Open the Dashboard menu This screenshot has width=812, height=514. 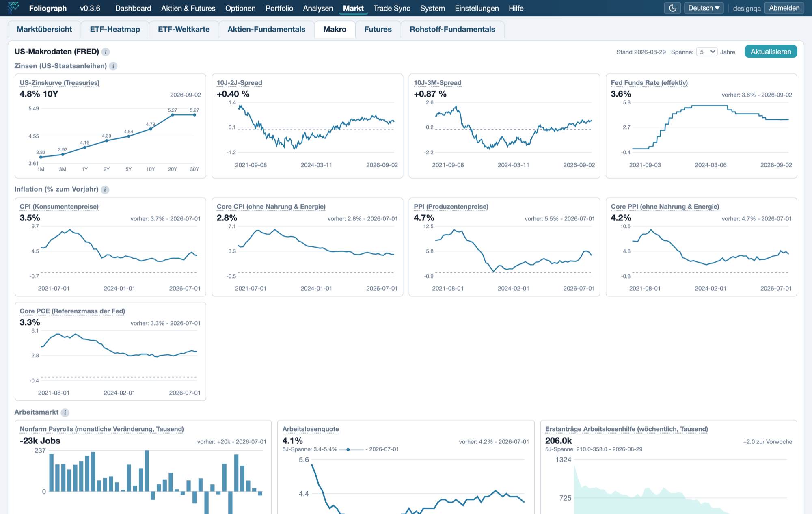coord(133,8)
